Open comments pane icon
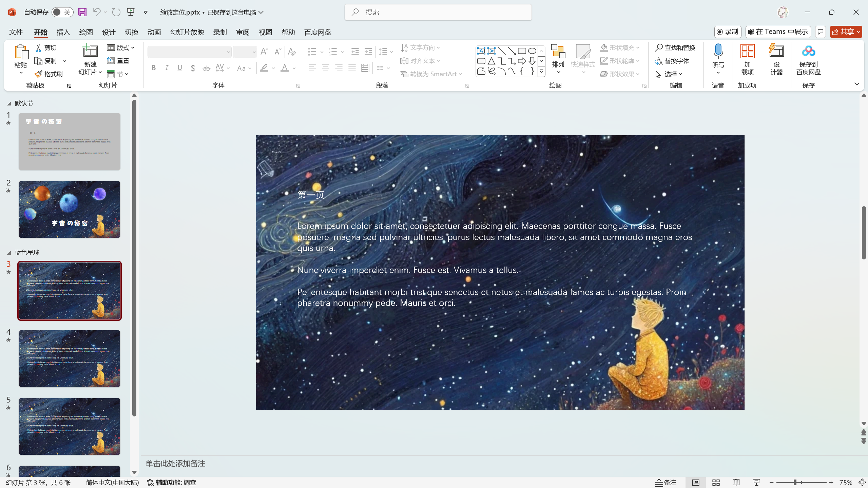This screenshot has width=868, height=488. coord(821,32)
